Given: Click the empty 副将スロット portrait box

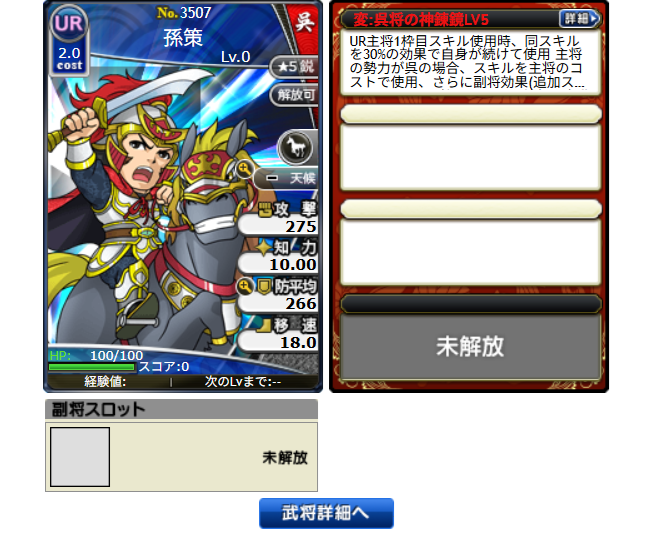Looking at the screenshot, I should click(80, 457).
